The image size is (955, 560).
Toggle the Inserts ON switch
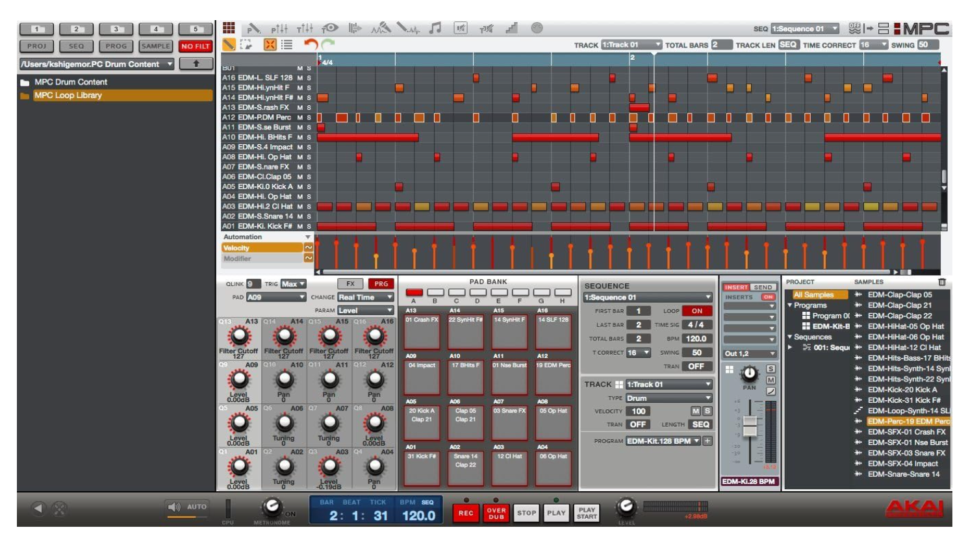(769, 298)
